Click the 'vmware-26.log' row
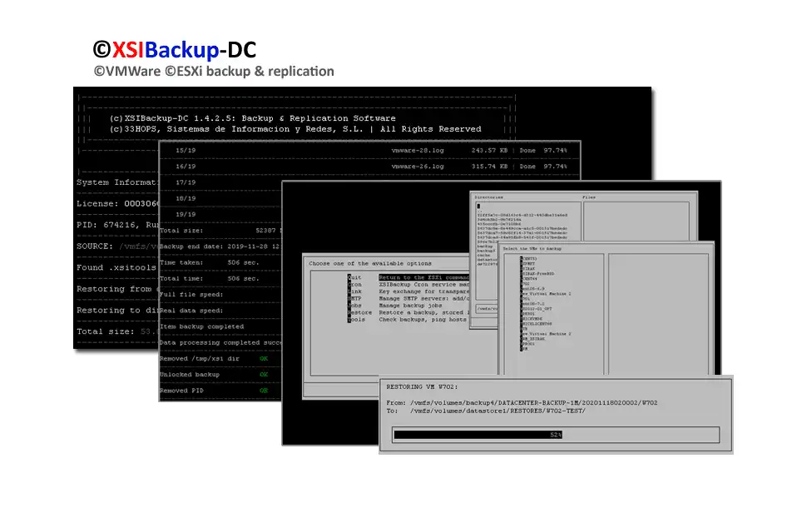Screen dimensions: 812x508 tap(371, 167)
